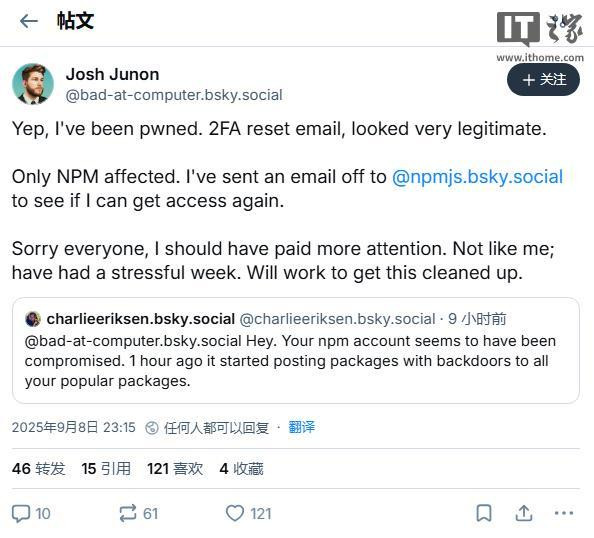
Task: Bookmark the post with the bookmark icon
Action: (x=484, y=513)
